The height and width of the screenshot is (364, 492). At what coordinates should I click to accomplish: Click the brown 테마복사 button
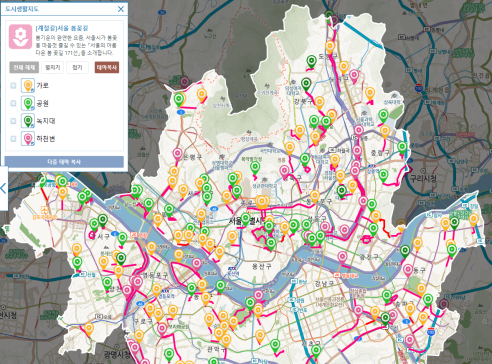pos(107,68)
